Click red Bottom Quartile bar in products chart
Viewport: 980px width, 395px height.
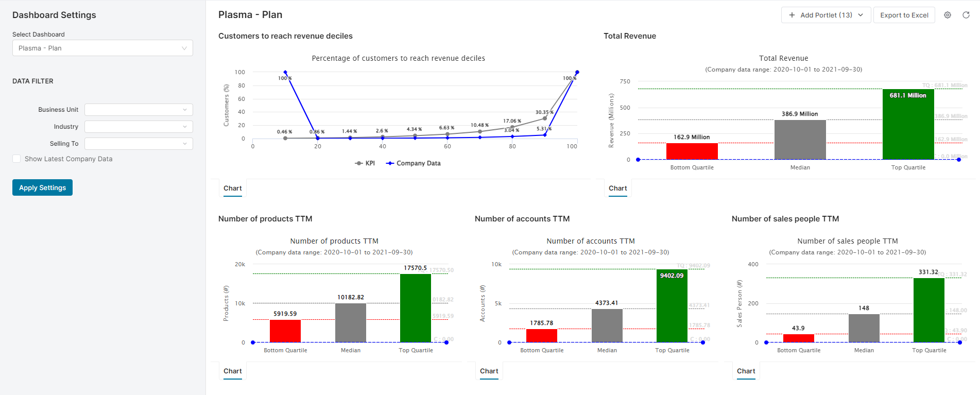[285, 331]
